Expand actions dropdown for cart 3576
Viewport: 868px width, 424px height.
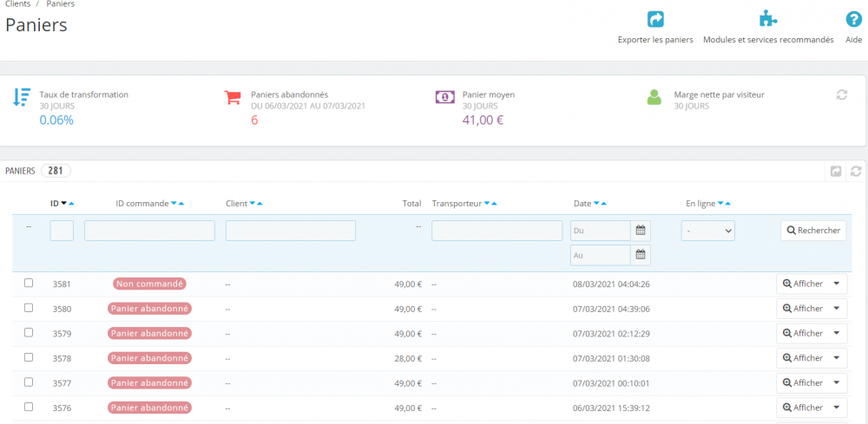(x=837, y=408)
